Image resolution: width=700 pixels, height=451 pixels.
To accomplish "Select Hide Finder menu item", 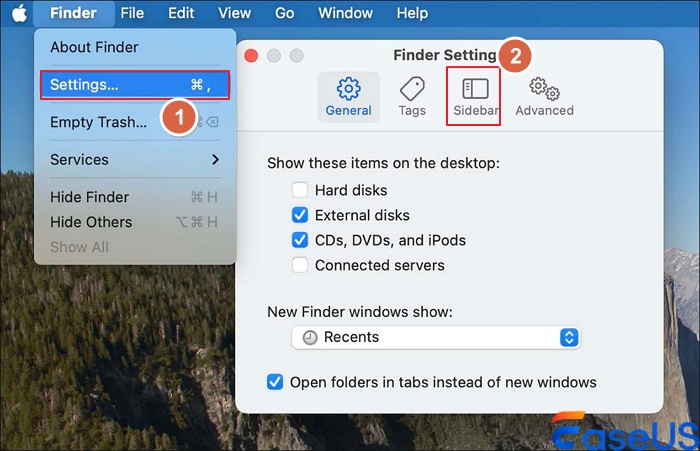I will pos(135,197).
